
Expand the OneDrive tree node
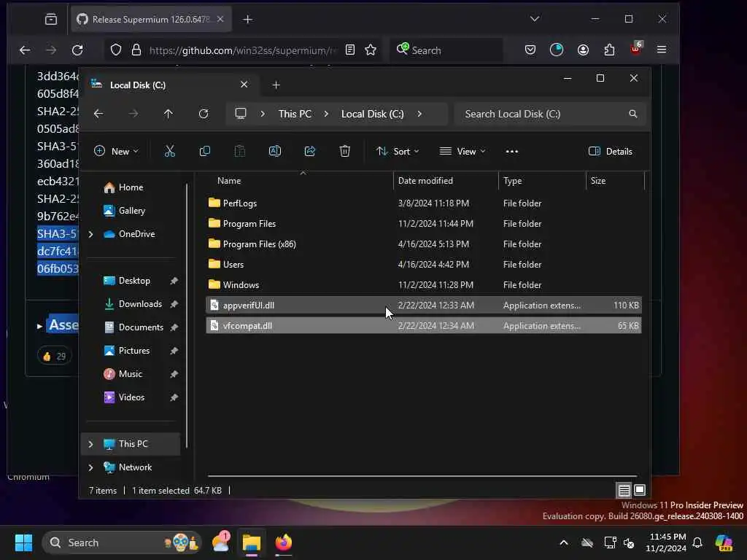pyautogui.click(x=90, y=234)
